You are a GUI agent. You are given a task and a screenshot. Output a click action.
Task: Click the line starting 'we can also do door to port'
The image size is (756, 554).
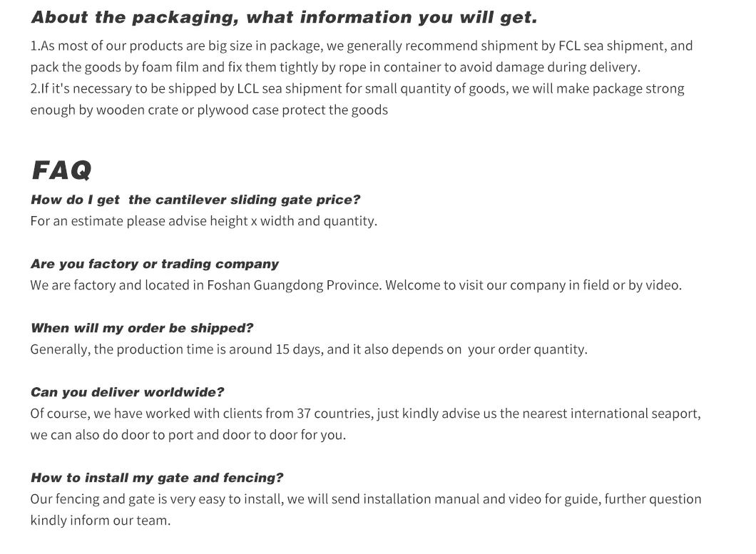[188, 435]
